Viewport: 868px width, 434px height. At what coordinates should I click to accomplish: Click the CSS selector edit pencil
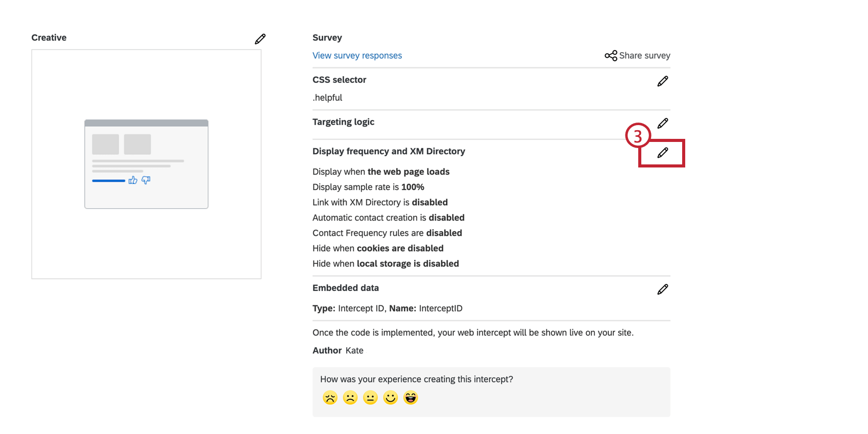click(662, 82)
